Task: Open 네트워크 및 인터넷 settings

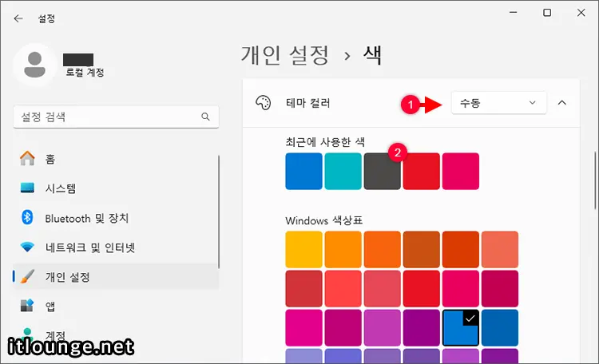Action: pos(116,247)
